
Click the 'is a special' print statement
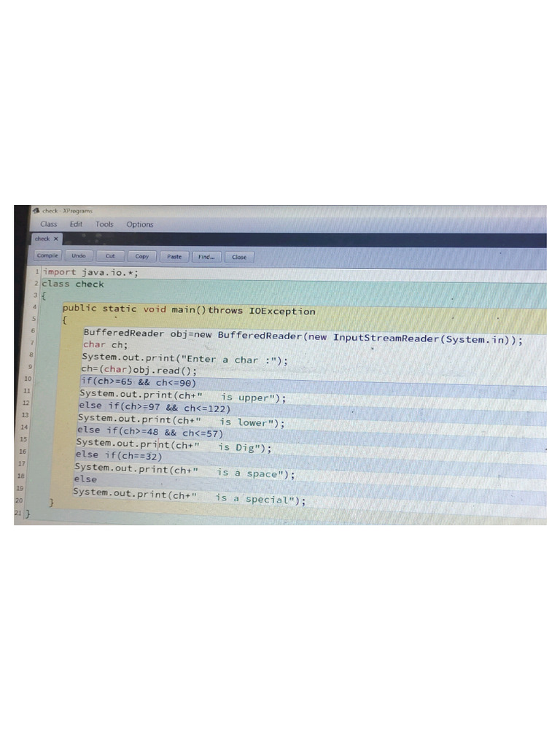click(189, 496)
